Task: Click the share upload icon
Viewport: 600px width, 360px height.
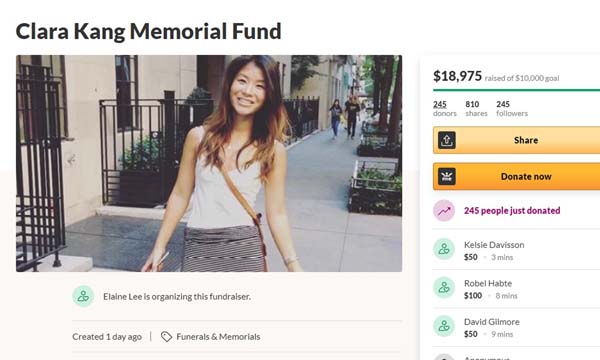Action: 447,140
